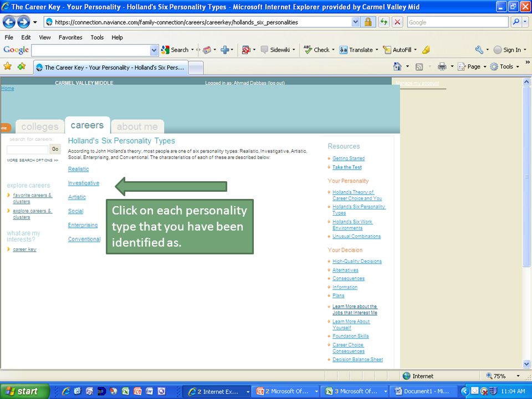This screenshot has width=532, height=399.
Task: Click the Document1 Microsoft Word taskbar button
Action: pyautogui.click(x=422, y=391)
